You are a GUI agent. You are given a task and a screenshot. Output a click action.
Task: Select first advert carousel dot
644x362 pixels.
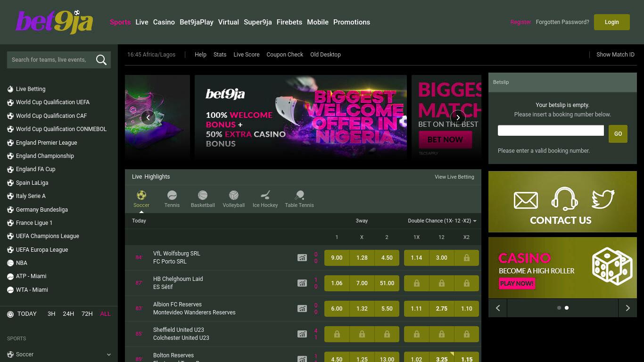point(559,308)
